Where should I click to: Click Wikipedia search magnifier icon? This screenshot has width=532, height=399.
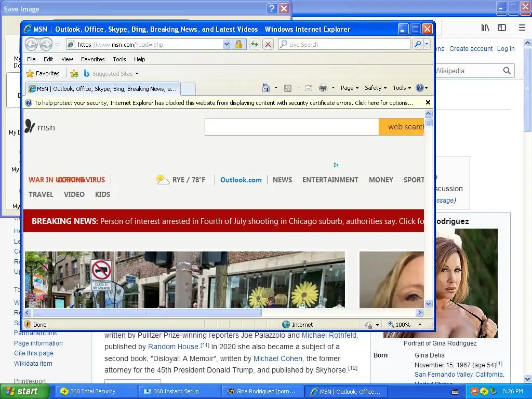click(507, 71)
